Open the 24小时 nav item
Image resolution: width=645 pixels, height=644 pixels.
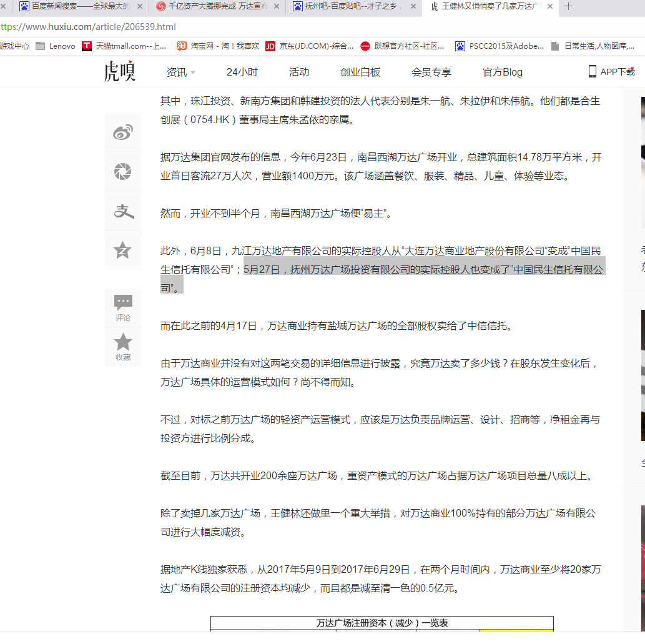[242, 72]
